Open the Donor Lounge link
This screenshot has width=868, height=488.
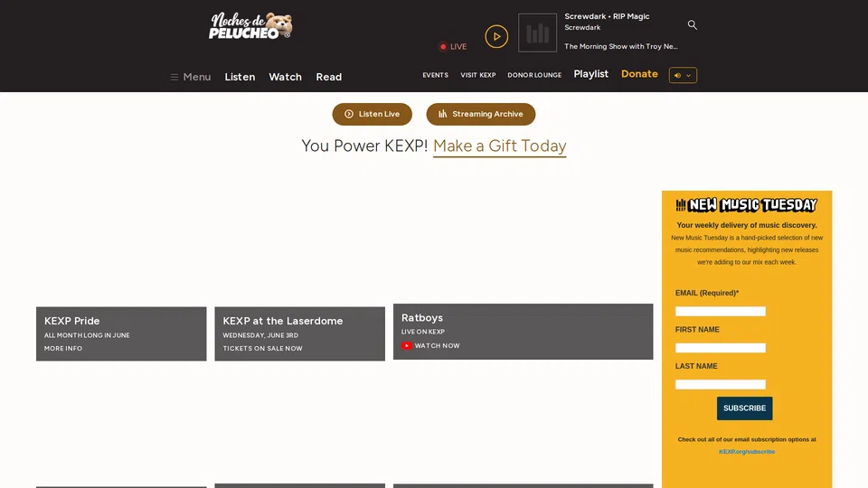[534, 75]
